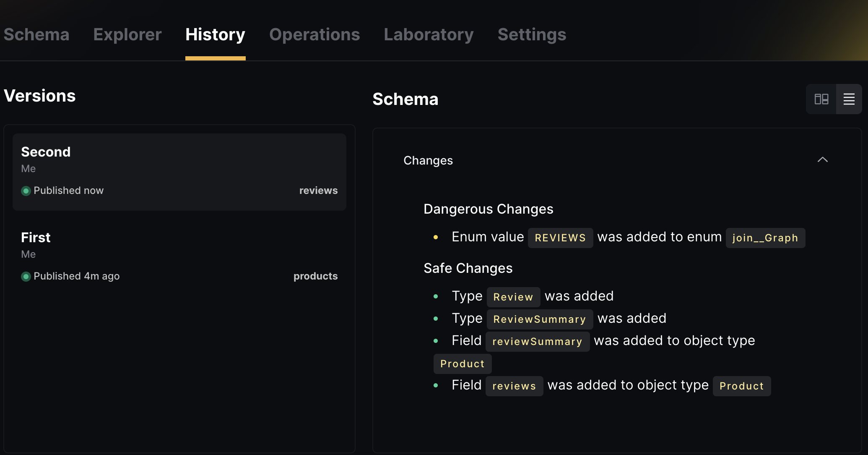Click Published 4m ago text
This screenshot has height=455, width=868.
click(77, 276)
